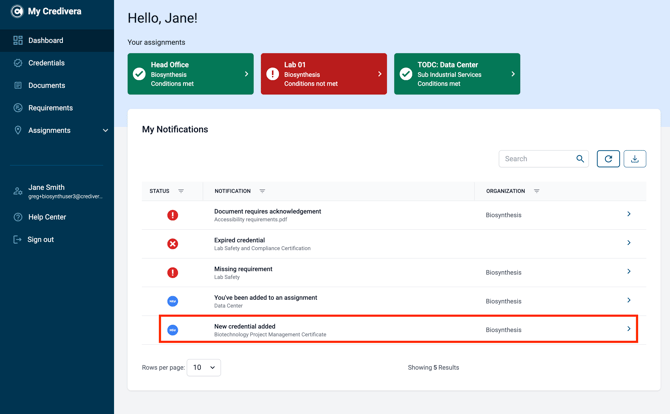Open the Rows per page dropdown
The image size is (670, 414).
click(x=204, y=367)
